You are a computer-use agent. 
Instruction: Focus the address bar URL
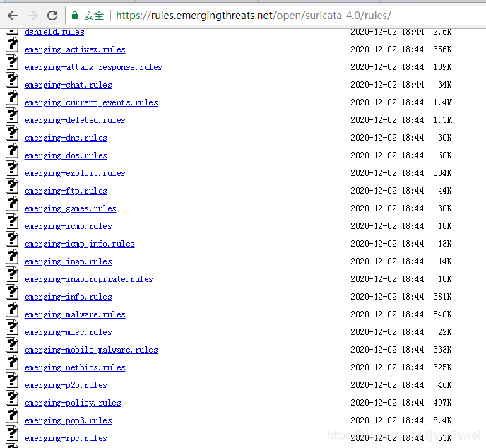pos(253,15)
